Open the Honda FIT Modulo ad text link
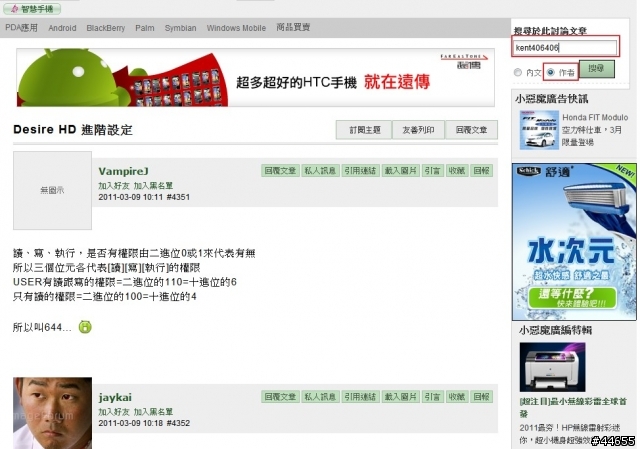This screenshot has width=640, height=449. 595,129
